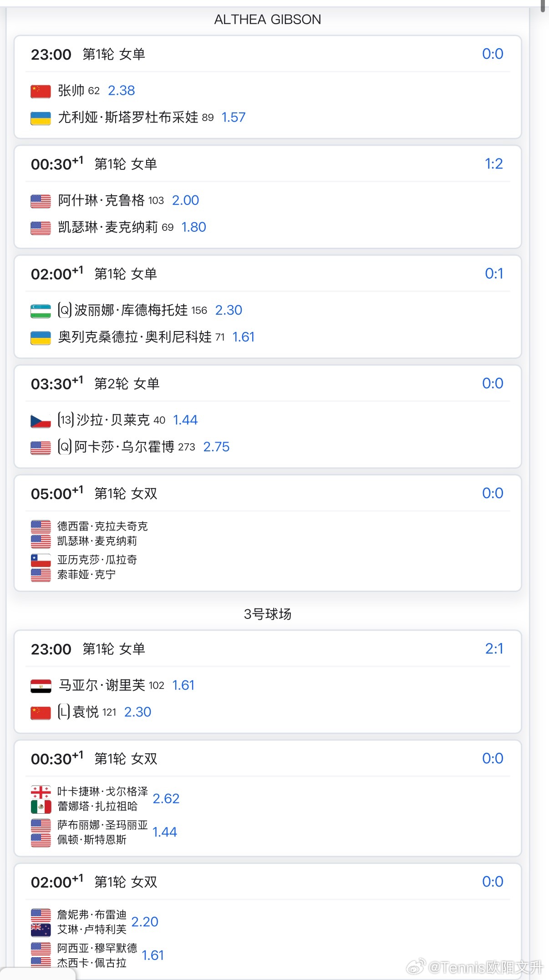
Task: Open the 2:1 score of 谢里芙 match
Action: click(494, 649)
